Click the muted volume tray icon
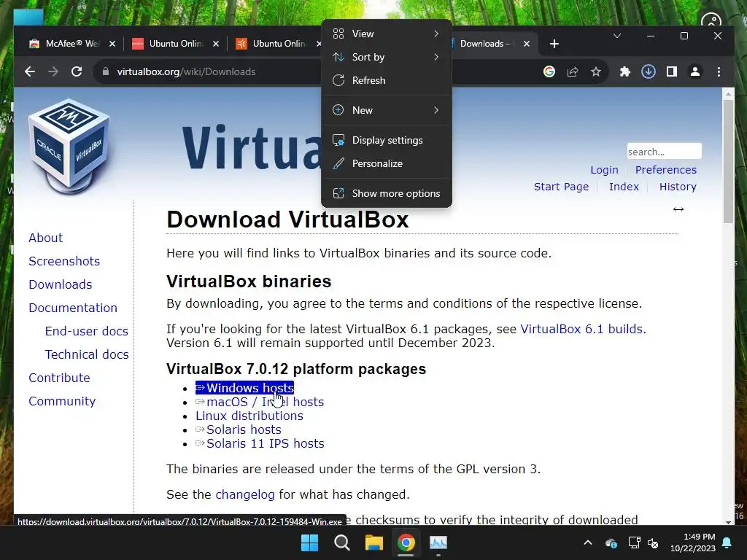This screenshot has width=747, height=560. pos(653,542)
